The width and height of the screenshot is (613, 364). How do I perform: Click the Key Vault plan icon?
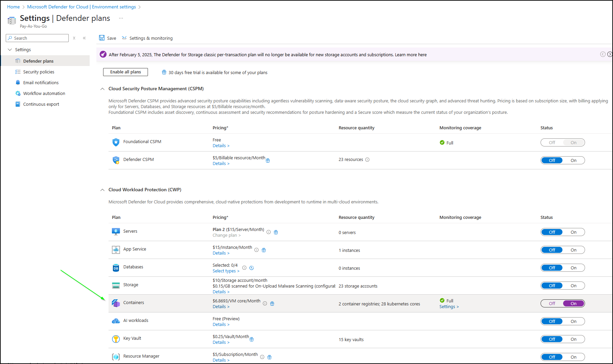(x=116, y=339)
